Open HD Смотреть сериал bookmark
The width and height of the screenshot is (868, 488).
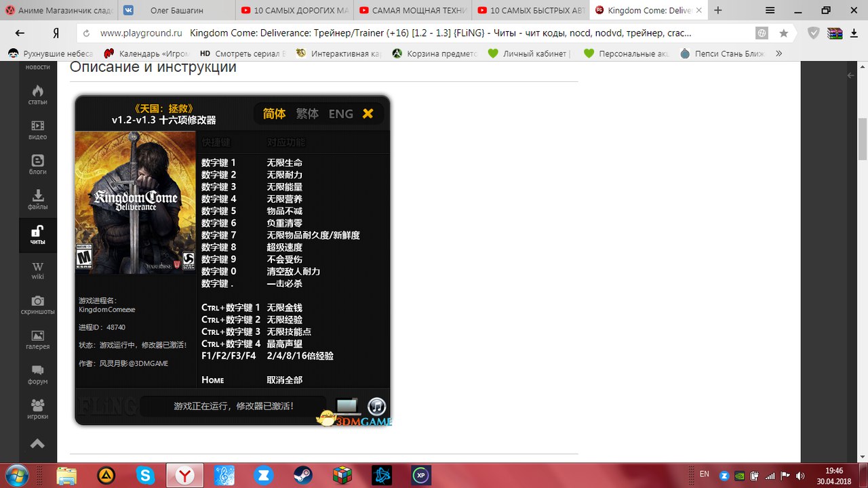(243, 54)
